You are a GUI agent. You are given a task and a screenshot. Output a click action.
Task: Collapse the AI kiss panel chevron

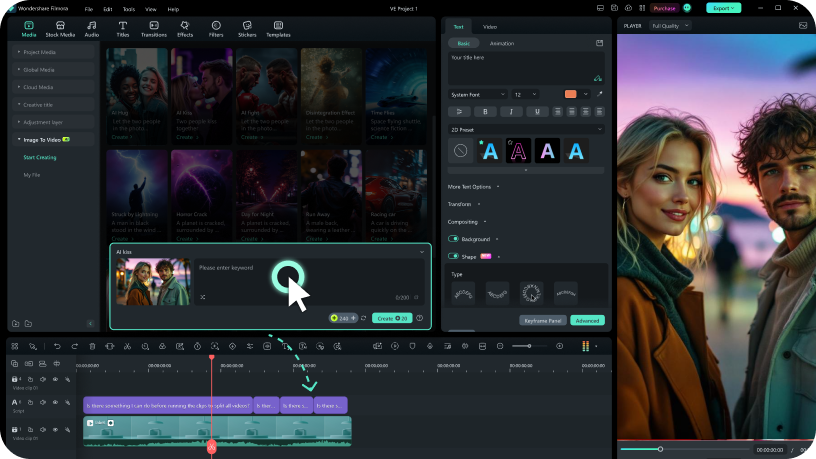point(422,252)
